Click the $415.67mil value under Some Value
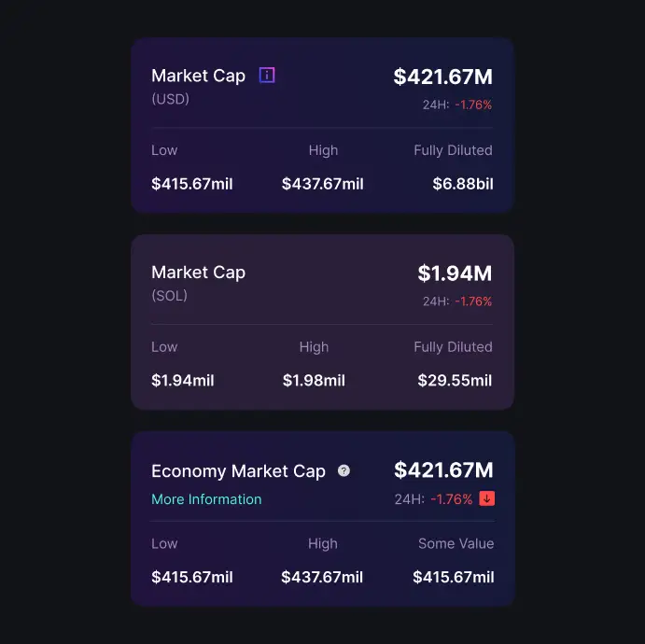The height and width of the screenshot is (644, 645). pyautogui.click(x=454, y=577)
